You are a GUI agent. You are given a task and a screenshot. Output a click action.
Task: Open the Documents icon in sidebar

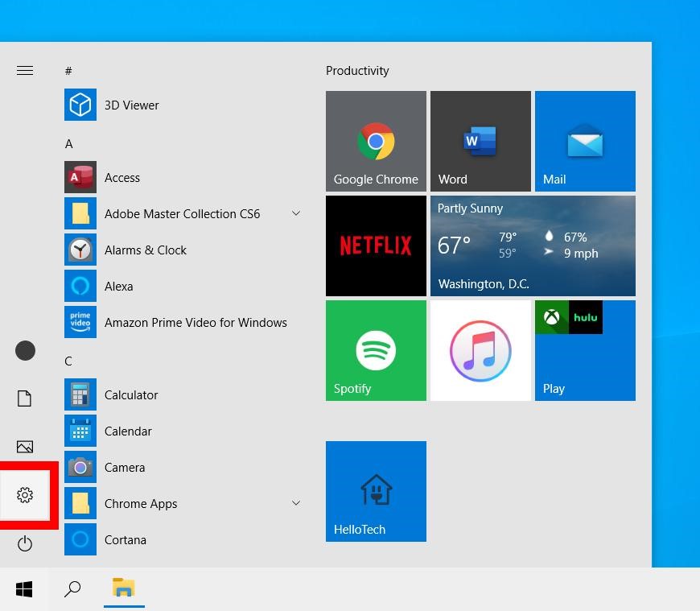pyautogui.click(x=25, y=398)
